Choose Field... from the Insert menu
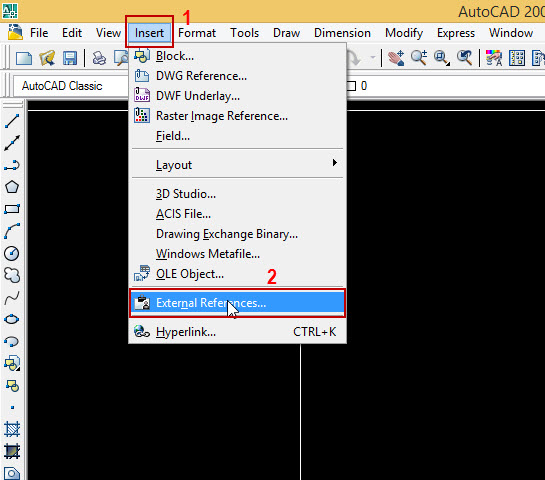Image resolution: width=545 pixels, height=480 pixels. pyautogui.click(x=237, y=136)
